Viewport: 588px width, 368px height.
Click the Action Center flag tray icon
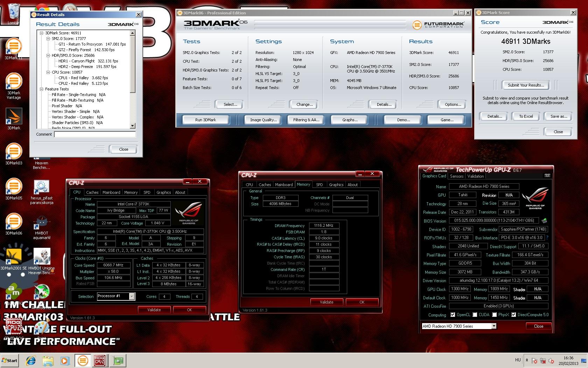point(534,360)
